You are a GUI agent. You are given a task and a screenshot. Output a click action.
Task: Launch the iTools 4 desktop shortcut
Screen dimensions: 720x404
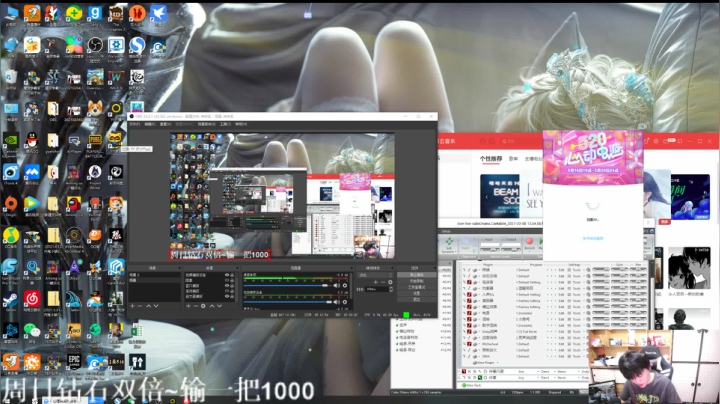11,172
